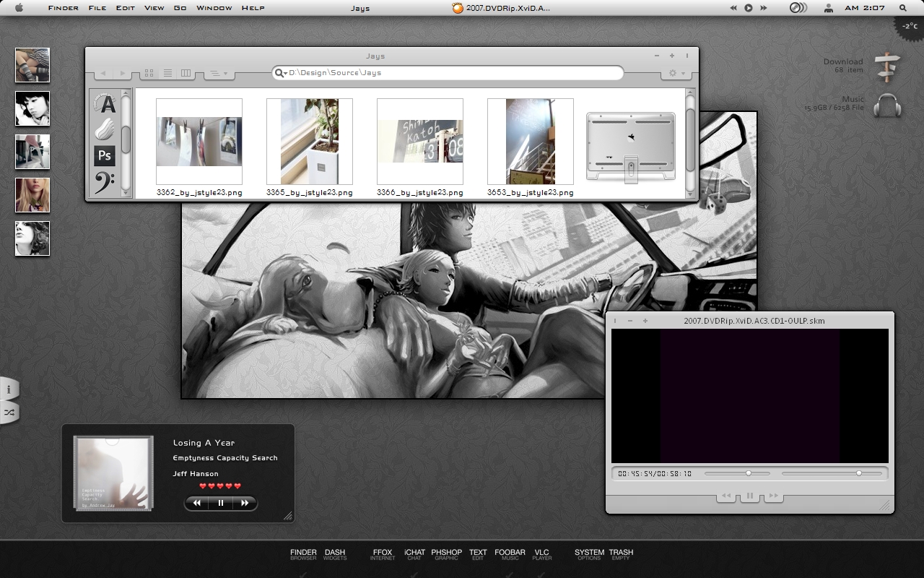Click the 'i' info side tab
Image resolution: width=924 pixels, height=578 pixels.
pyautogui.click(x=9, y=389)
